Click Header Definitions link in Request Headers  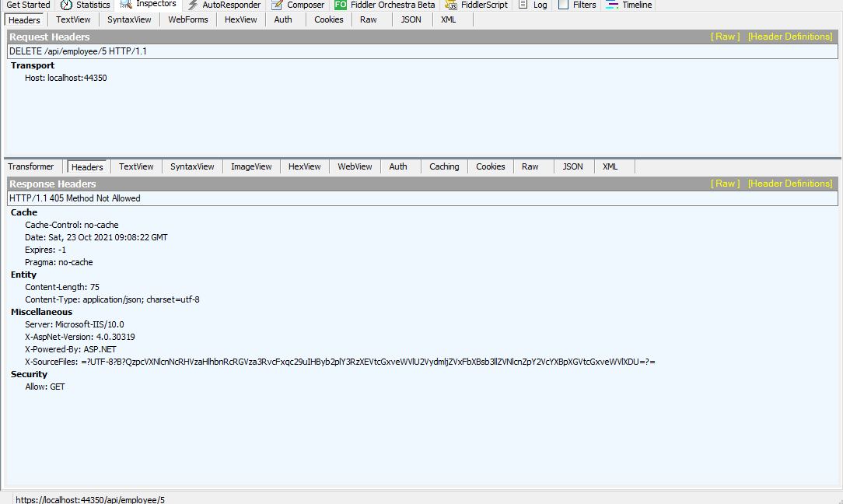(x=790, y=37)
